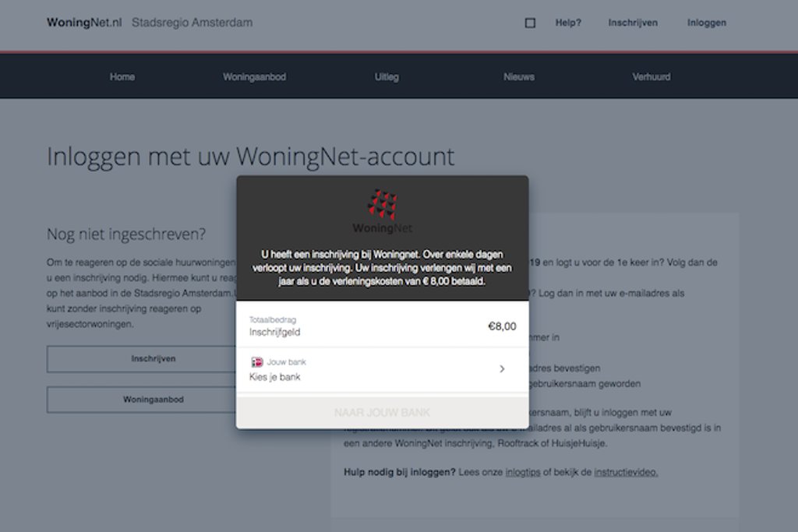The height and width of the screenshot is (532, 798).
Task: Click the WoningNet logo in the payment dialog
Action: tap(382, 212)
